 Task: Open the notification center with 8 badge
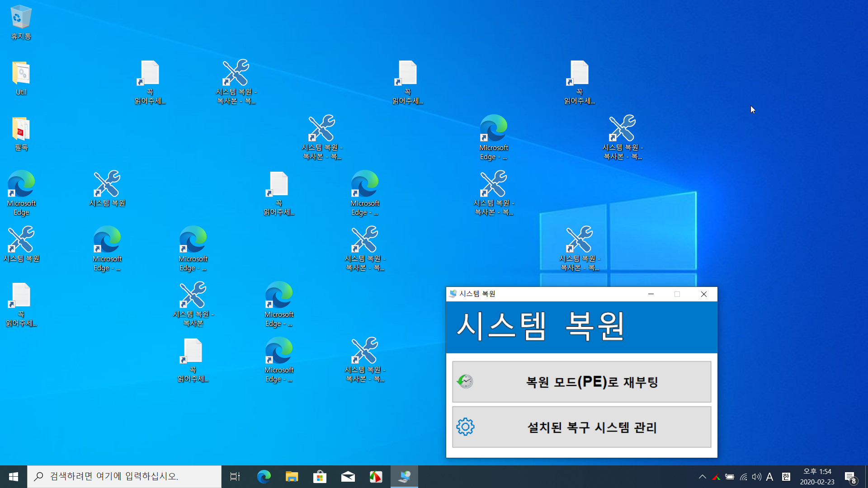point(850,477)
